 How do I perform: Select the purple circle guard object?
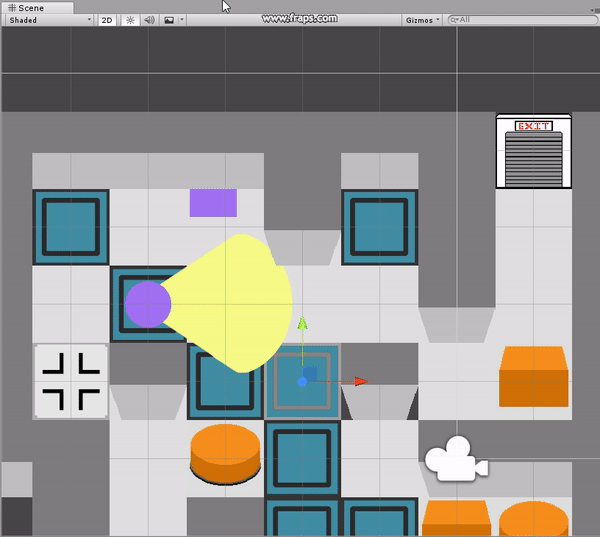(148, 304)
